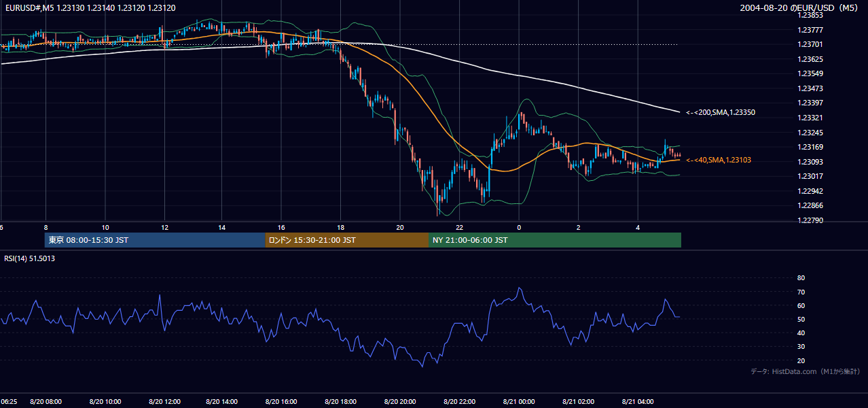Click price level 1.23549 on the axis
Viewport: 868px width, 408px height.
coord(811,73)
